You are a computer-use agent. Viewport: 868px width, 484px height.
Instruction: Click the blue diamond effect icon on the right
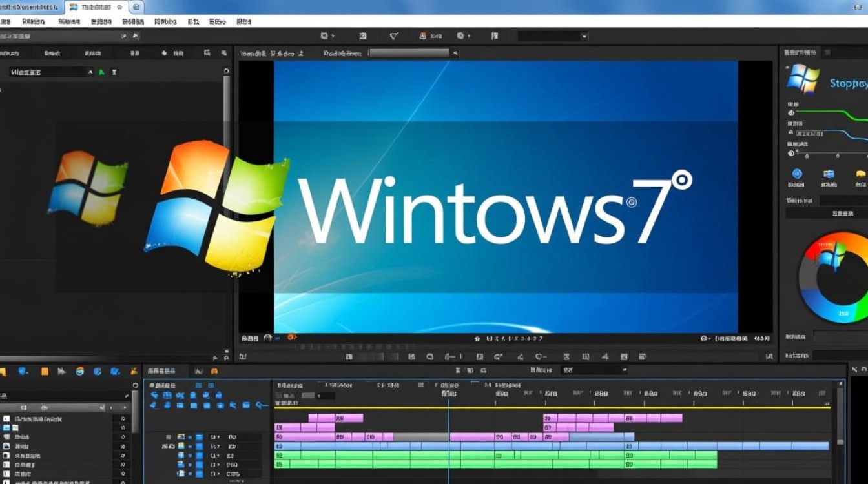797,174
